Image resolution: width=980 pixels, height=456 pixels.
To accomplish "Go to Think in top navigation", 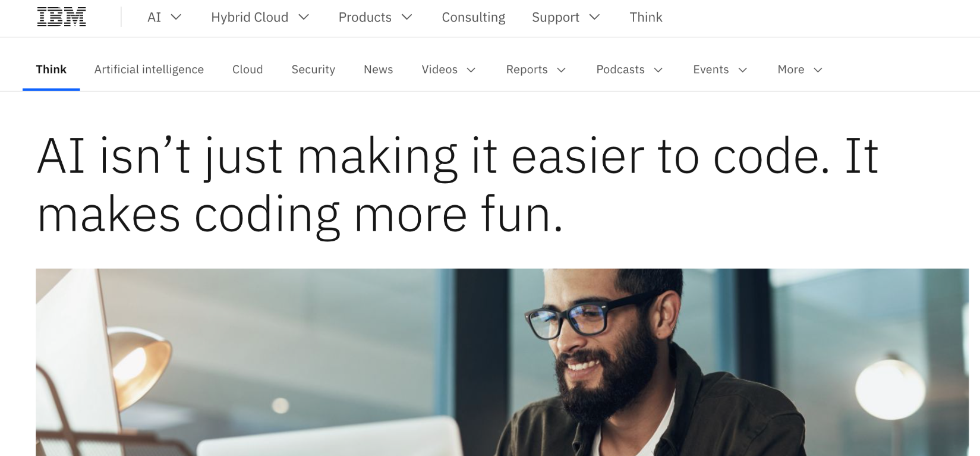I will (x=646, y=17).
